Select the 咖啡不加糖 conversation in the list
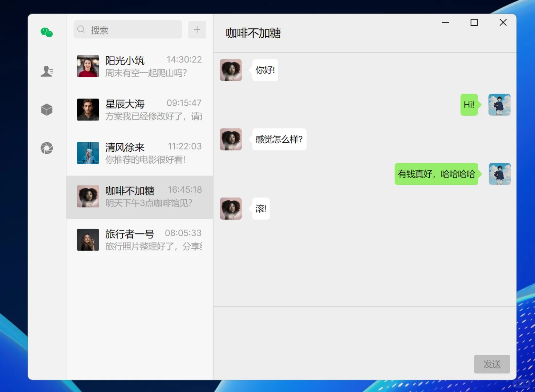This screenshot has height=392, width=535. pyautogui.click(x=139, y=197)
